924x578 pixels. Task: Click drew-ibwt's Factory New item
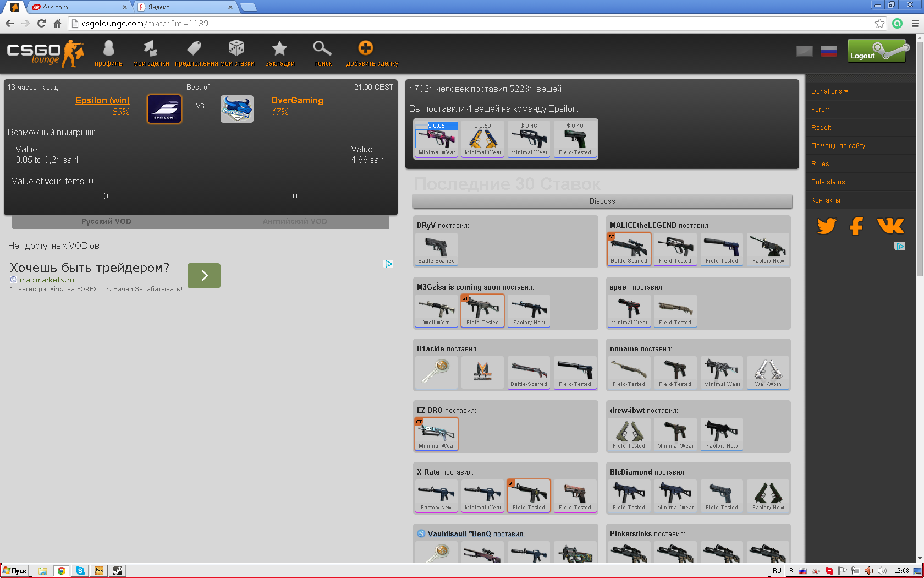point(722,434)
